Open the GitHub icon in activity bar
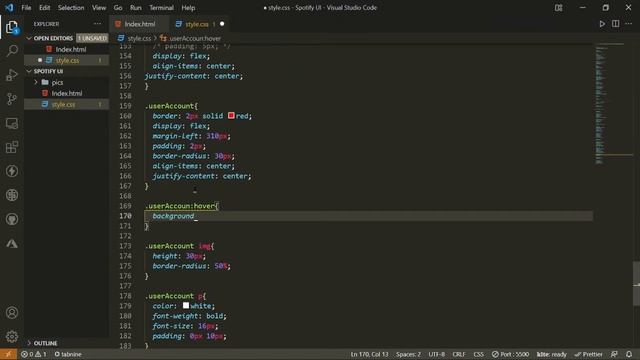Image resolution: width=640 pixels, height=360 pixels. click(x=12, y=219)
